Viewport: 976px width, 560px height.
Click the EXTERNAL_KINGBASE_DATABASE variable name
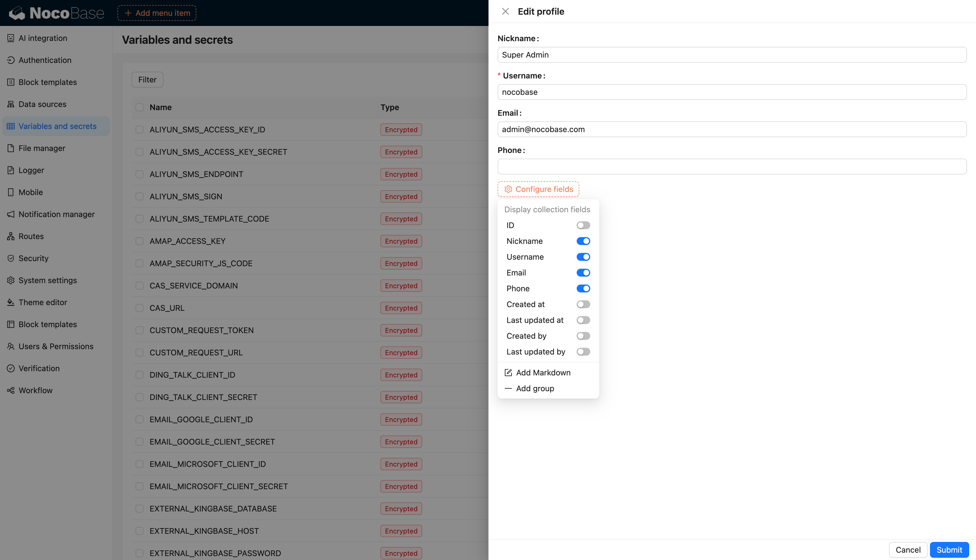[213, 509]
